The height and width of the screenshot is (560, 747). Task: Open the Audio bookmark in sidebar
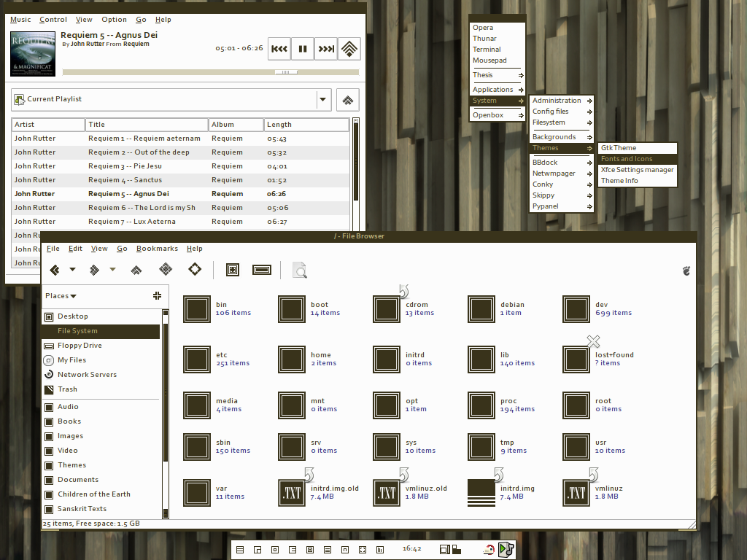(x=101, y=407)
